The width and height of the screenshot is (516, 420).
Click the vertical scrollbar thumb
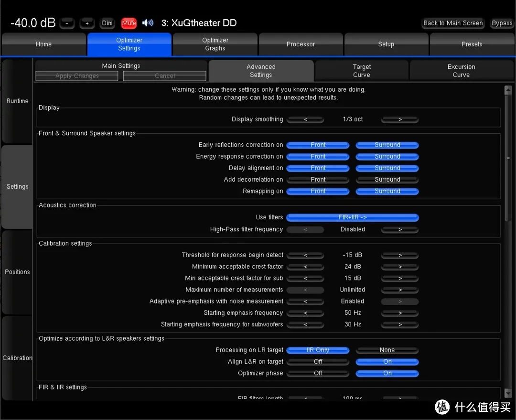[x=508, y=158]
